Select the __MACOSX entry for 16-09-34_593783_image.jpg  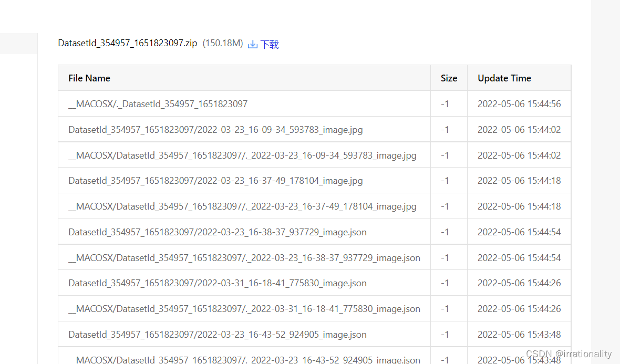click(x=242, y=155)
